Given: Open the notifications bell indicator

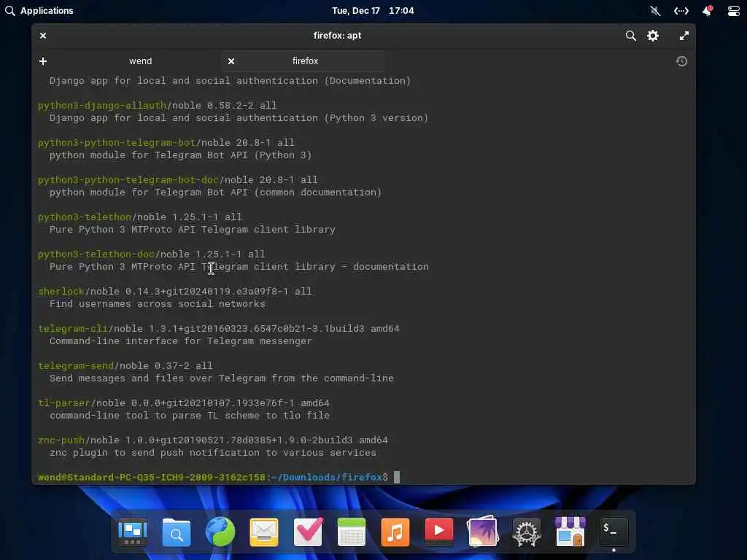Looking at the screenshot, I should pyautogui.click(x=707, y=10).
